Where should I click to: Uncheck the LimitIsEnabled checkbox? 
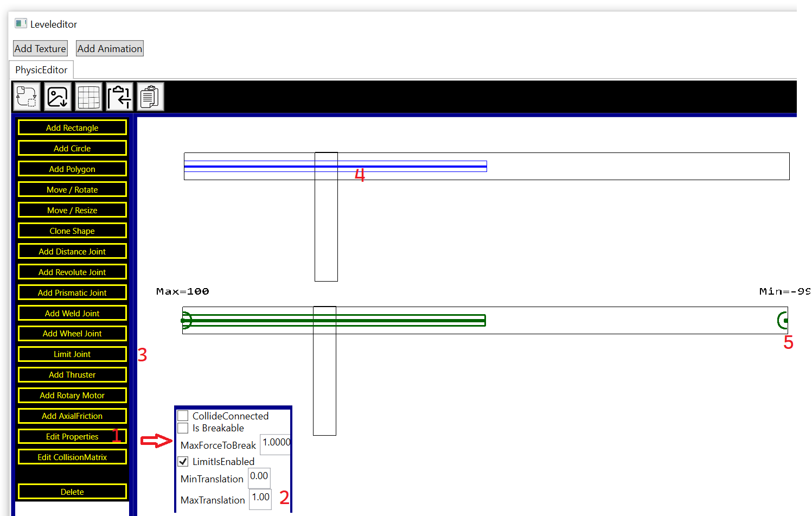pos(183,462)
